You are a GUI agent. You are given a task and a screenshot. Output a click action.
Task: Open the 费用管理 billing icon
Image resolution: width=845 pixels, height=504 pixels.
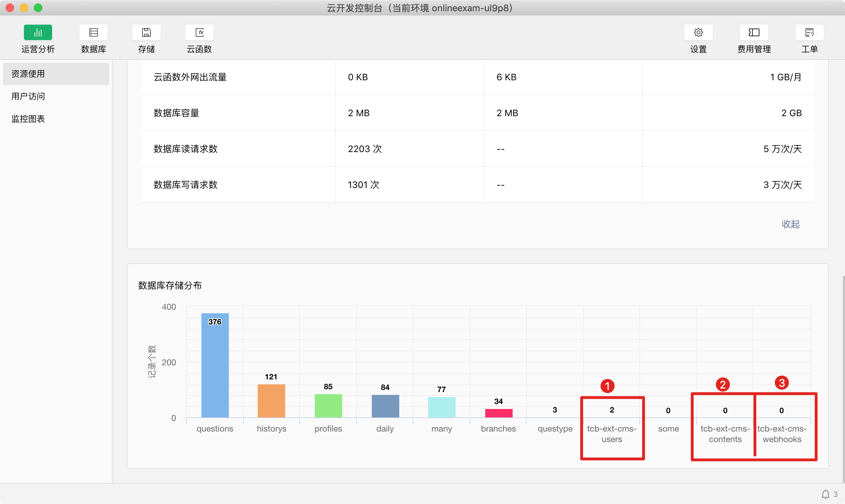click(754, 33)
